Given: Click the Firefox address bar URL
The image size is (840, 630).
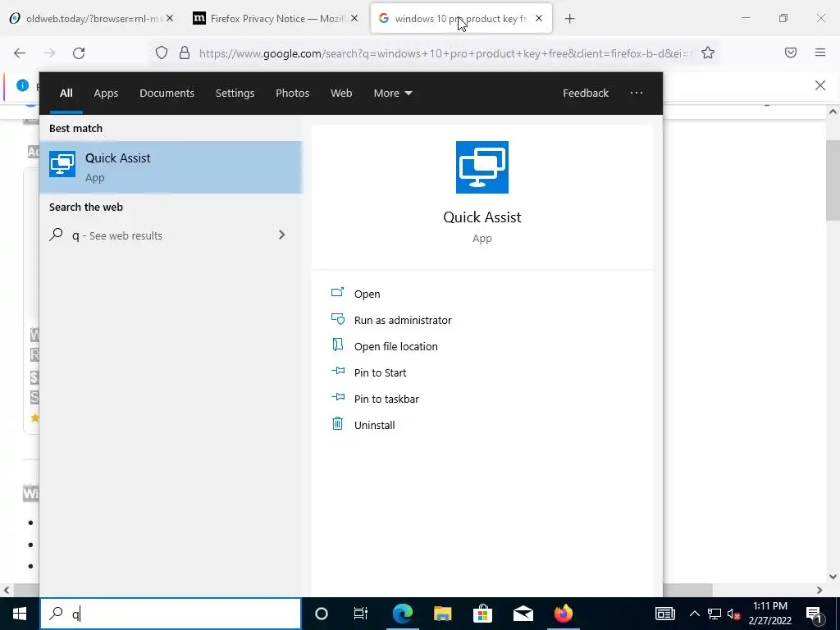Looking at the screenshot, I should tap(445, 53).
